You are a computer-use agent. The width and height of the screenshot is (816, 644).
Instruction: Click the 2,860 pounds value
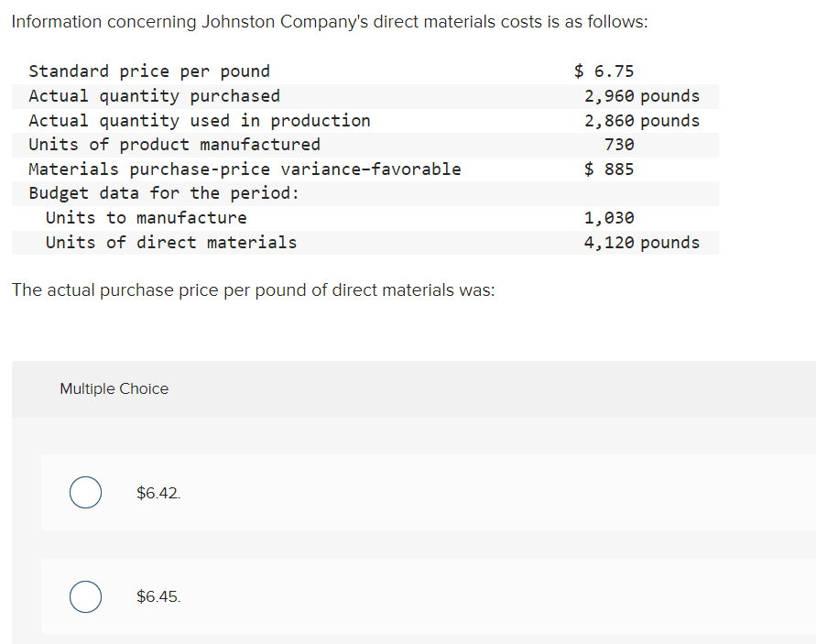pyautogui.click(x=642, y=120)
